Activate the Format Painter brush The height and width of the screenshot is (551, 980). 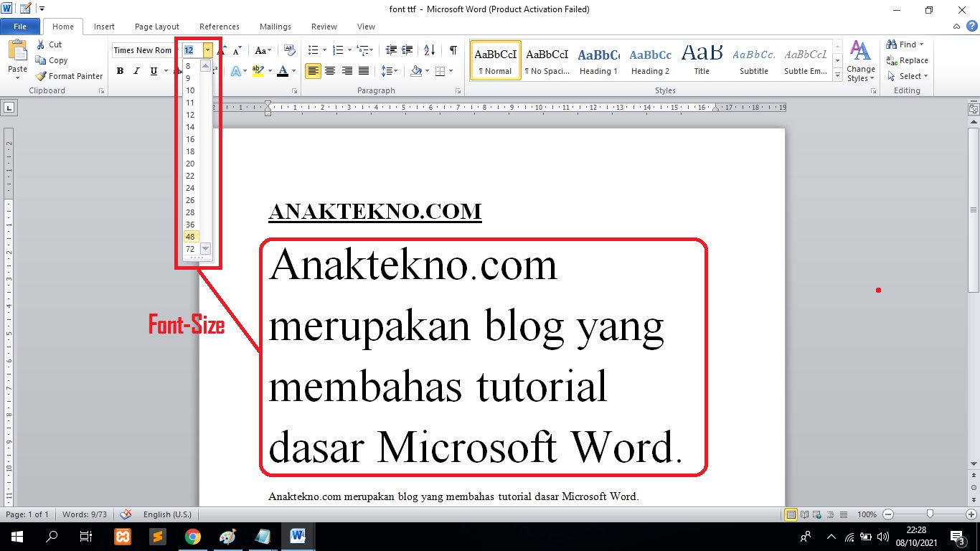(69, 76)
